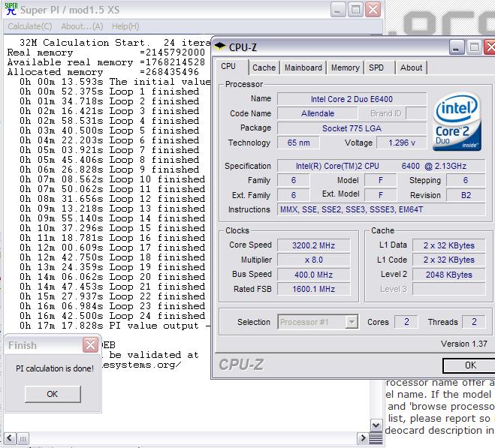This screenshot has width=495, height=448.
Task: Click the OK button in CPU-Z
Action: coord(469,365)
